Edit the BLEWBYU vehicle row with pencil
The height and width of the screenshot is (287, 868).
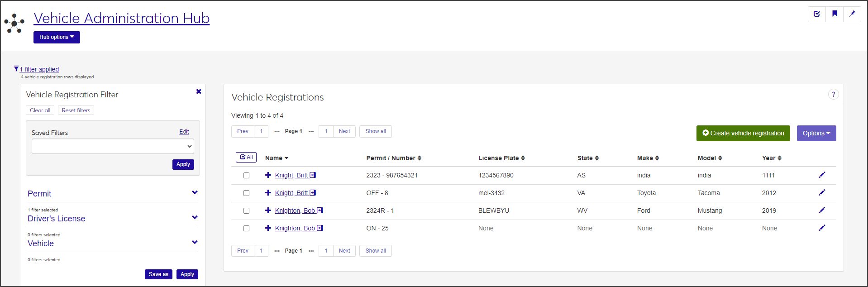[822, 210]
